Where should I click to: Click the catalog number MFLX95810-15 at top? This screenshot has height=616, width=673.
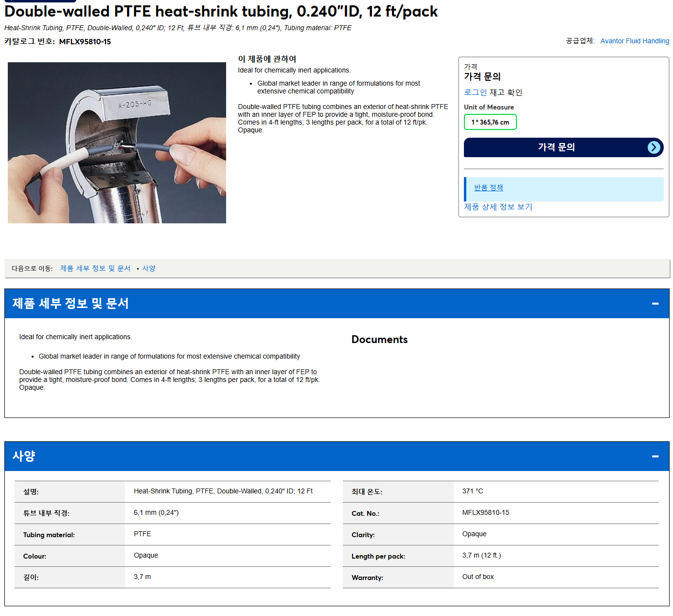tap(85, 42)
